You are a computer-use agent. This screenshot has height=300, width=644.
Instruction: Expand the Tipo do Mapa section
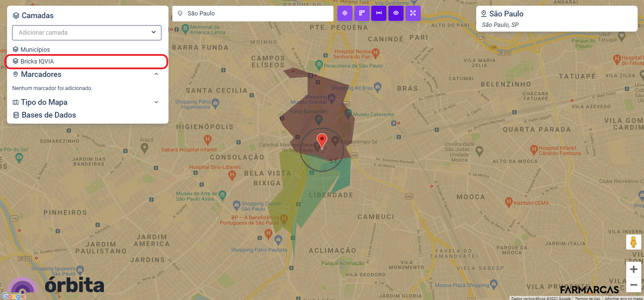[156, 102]
